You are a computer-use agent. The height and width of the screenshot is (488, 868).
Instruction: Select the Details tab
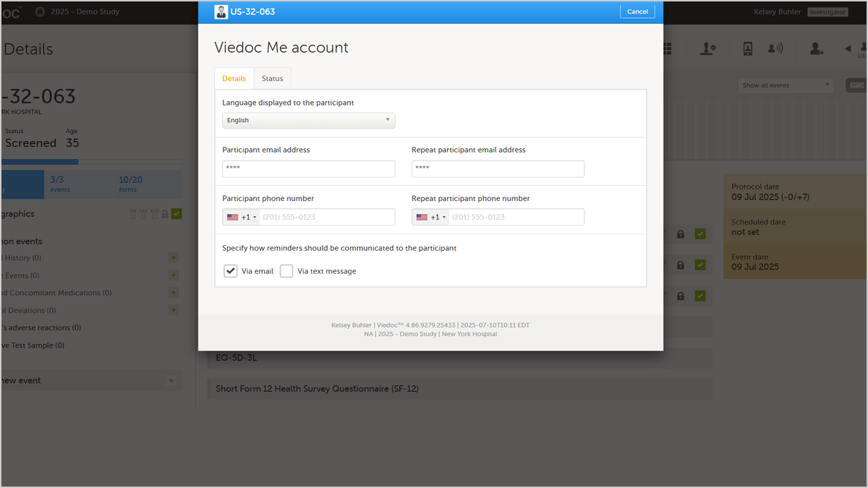click(x=234, y=78)
